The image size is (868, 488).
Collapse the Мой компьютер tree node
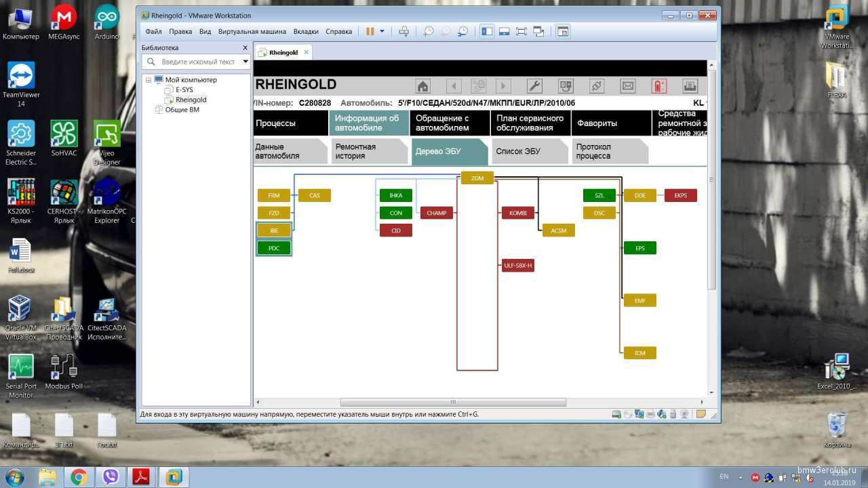[149, 80]
